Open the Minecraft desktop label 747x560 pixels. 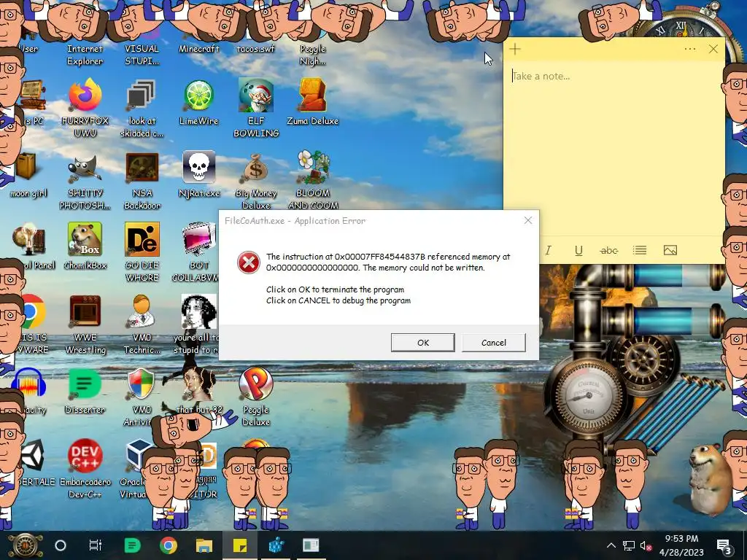click(x=198, y=49)
